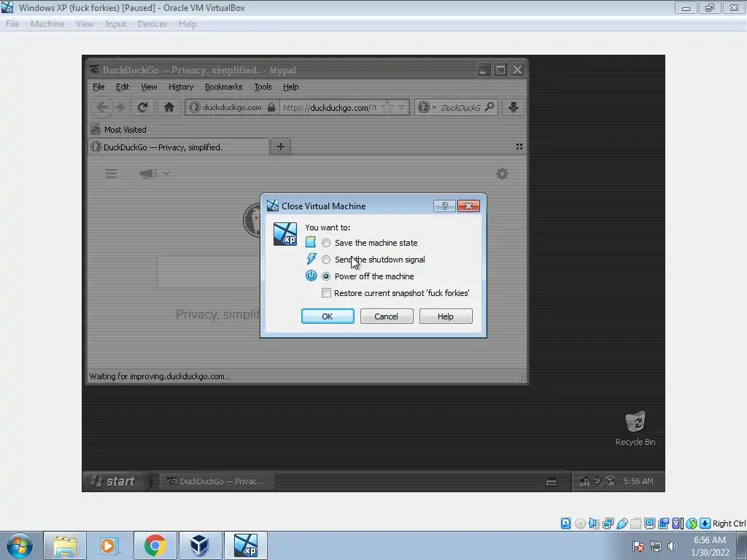Click browser back arrow in Mypal
The image size is (747, 560).
point(102,107)
